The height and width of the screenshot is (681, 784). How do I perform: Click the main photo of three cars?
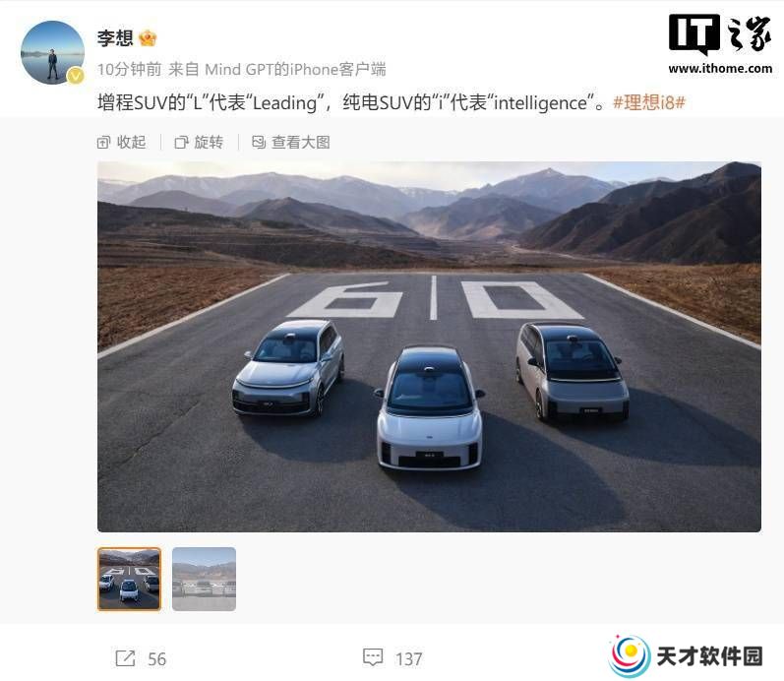[x=429, y=346]
